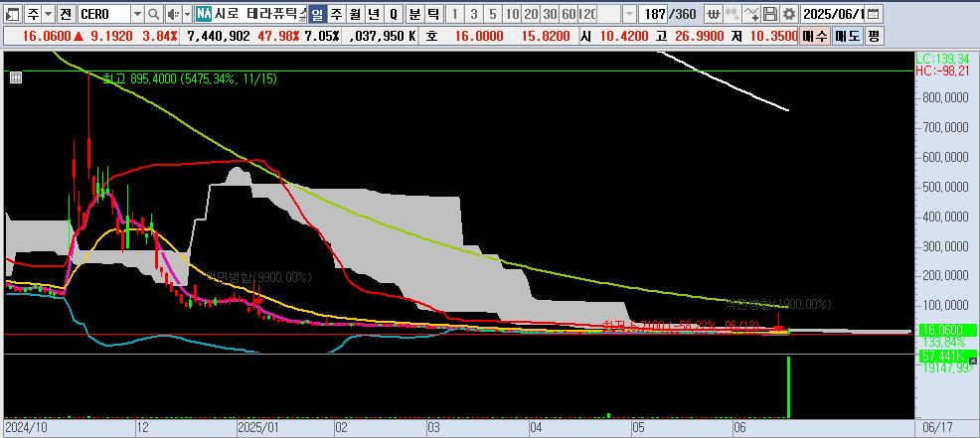Switch to the 틱 tick chart

coord(433,13)
